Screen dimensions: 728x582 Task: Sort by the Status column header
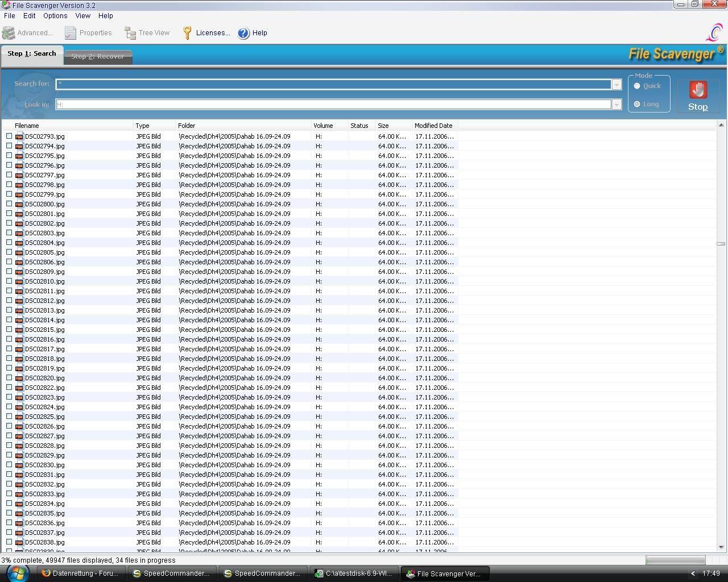coord(362,126)
